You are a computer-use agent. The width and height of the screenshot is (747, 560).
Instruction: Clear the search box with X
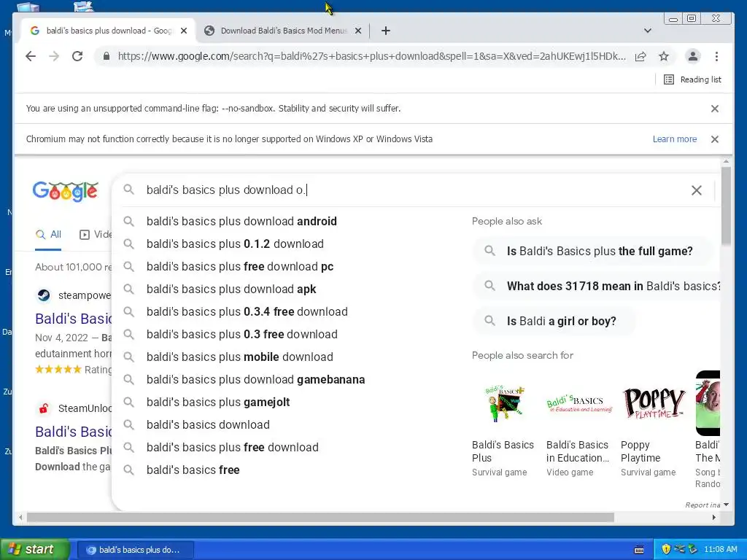(697, 190)
